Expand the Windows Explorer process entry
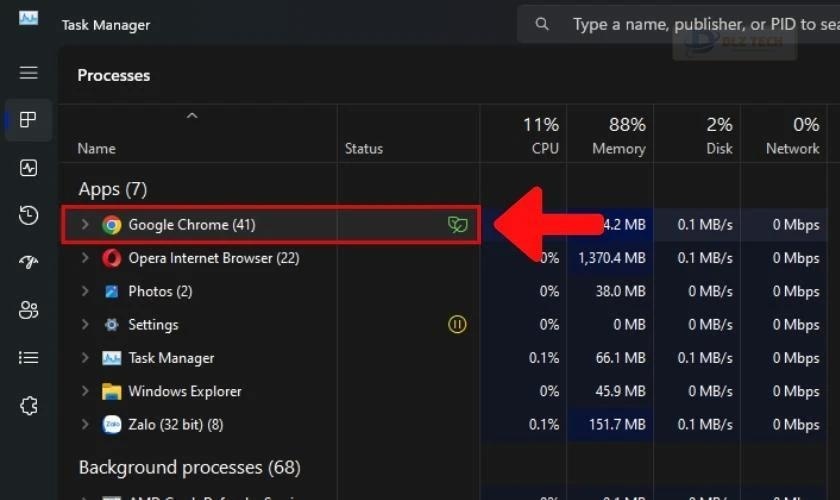The width and height of the screenshot is (840, 500). (85, 391)
